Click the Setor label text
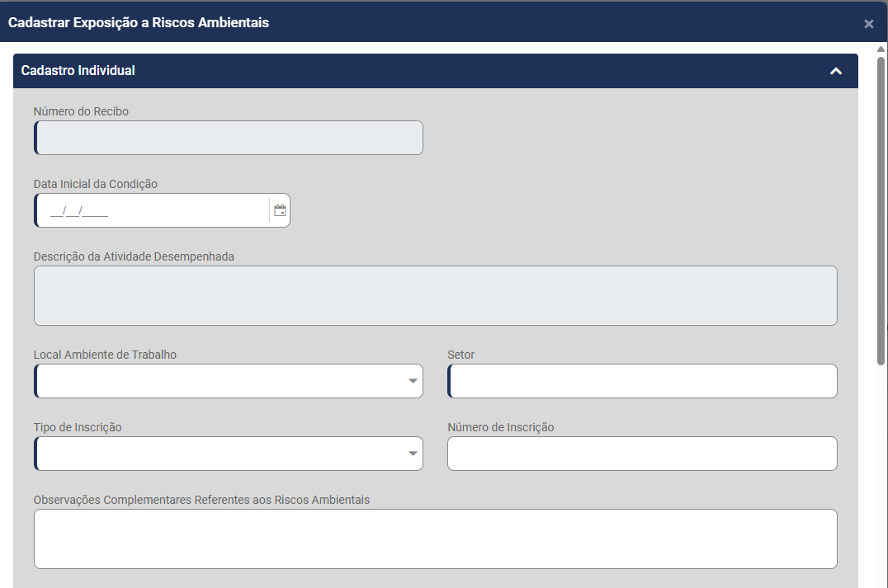Screen dimensions: 888x588 (x=461, y=355)
